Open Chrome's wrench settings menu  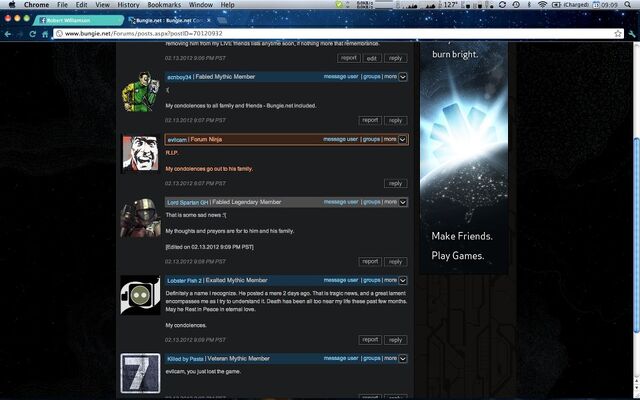[x=632, y=34]
